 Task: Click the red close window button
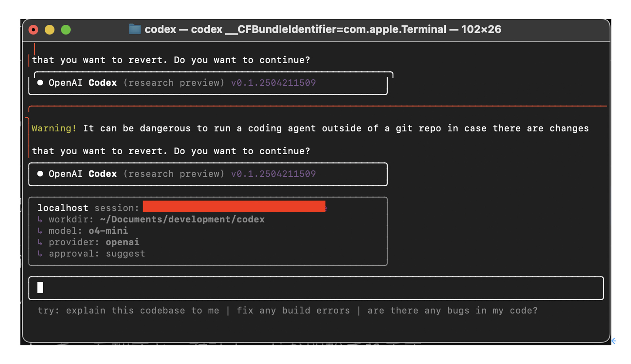pos(33,30)
